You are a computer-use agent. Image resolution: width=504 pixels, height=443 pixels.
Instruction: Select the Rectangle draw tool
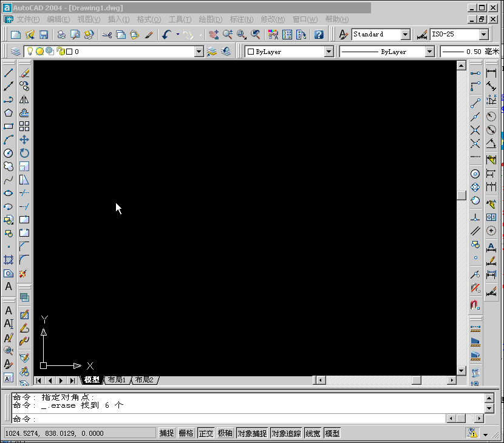pyautogui.click(x=9, y=126)
